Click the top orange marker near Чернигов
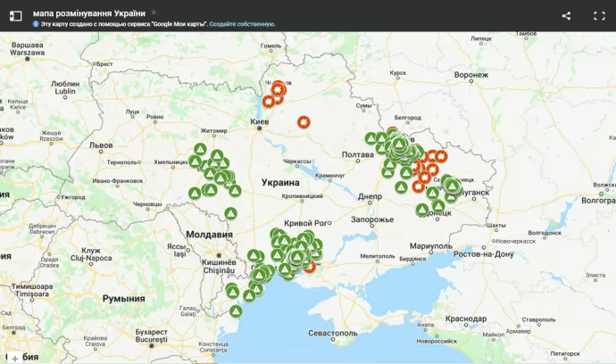This screenshot has width=616, height=364. coord(278,87)
